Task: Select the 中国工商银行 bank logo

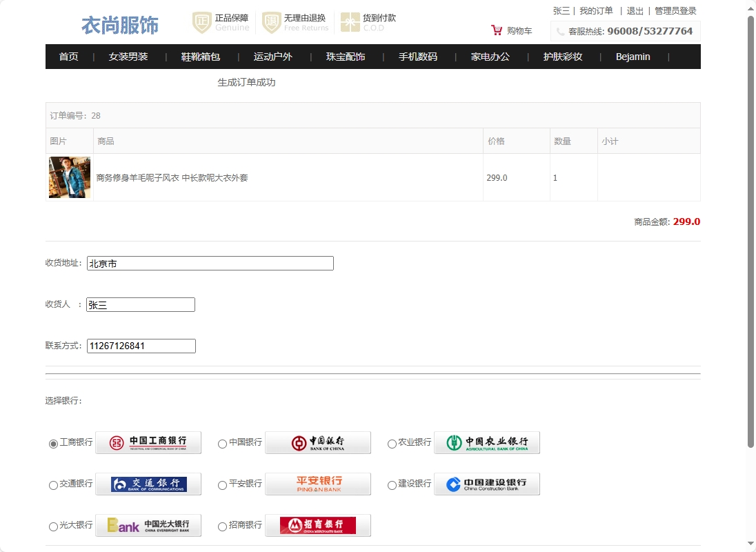Action: 148,442
